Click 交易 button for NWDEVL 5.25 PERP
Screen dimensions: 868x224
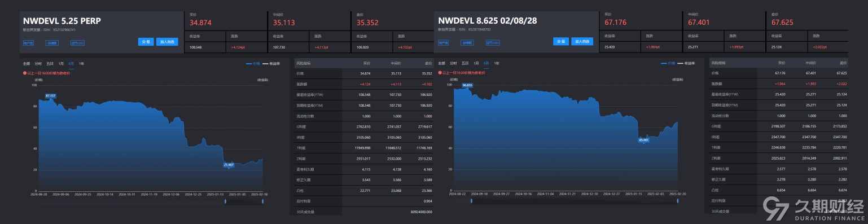[x=146, y=42]
